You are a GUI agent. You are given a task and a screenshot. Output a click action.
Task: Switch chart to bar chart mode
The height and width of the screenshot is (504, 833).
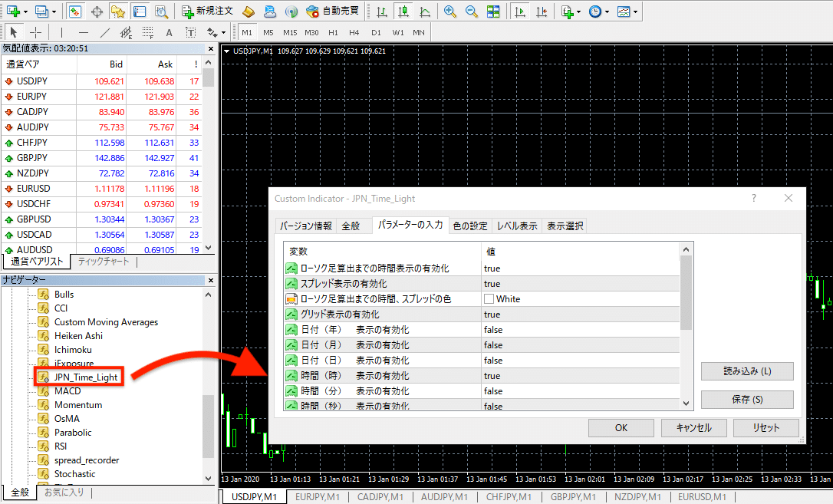pyautogui.click(x=381, y=12)
